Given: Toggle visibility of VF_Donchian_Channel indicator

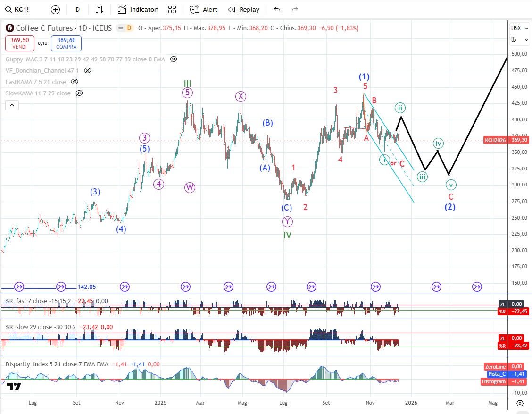Looking at the screenshot, I should [x=88, y=70].
